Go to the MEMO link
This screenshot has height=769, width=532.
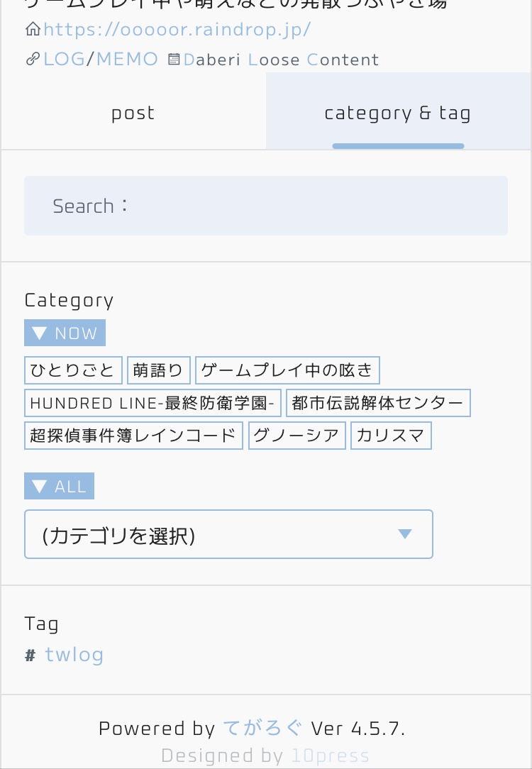pyautogui.click(x=127, y=59)
